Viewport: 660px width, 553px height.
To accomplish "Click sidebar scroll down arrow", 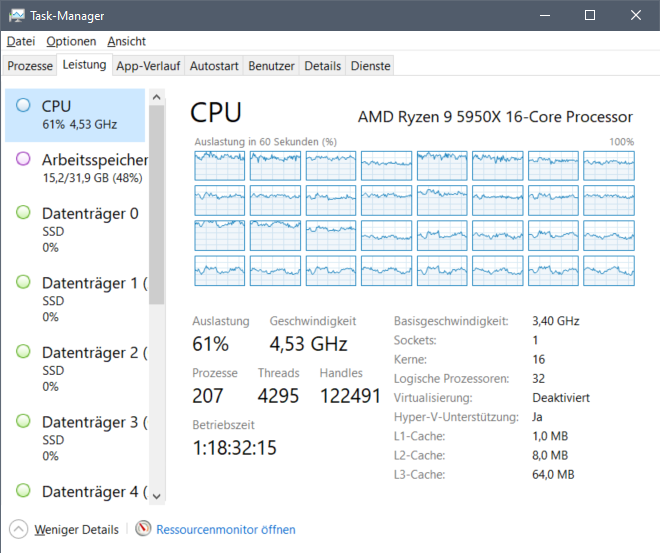I will (157, 496).
